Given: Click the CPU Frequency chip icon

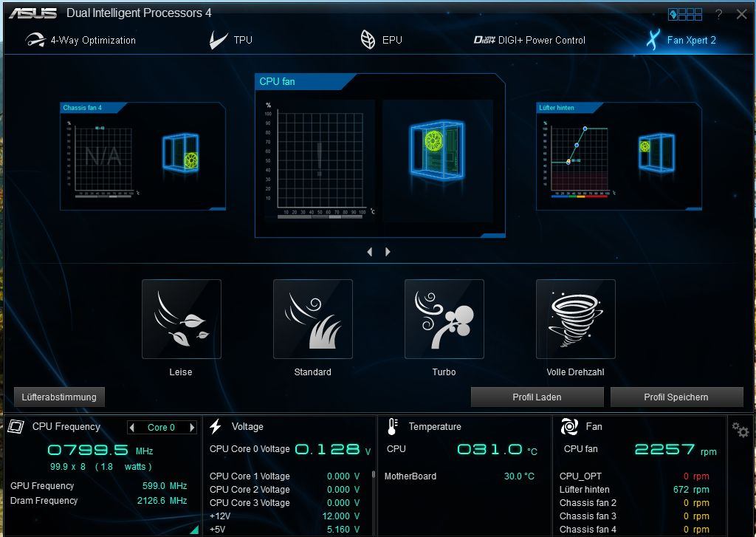Looking at the screenshot, I should [16, 426].
